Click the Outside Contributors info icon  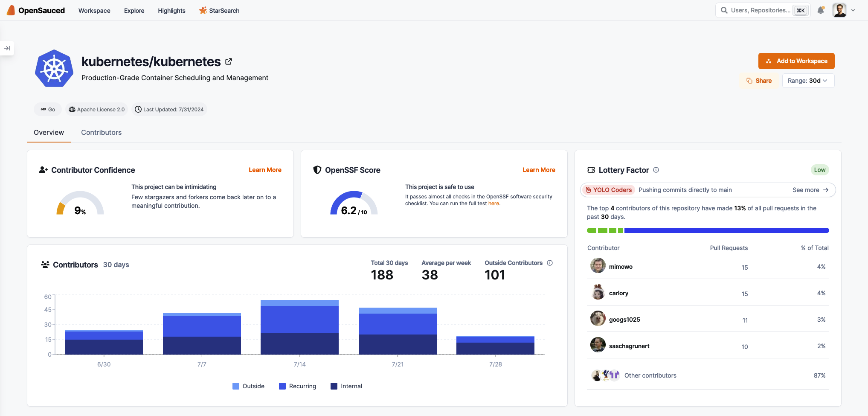point(550,263)
